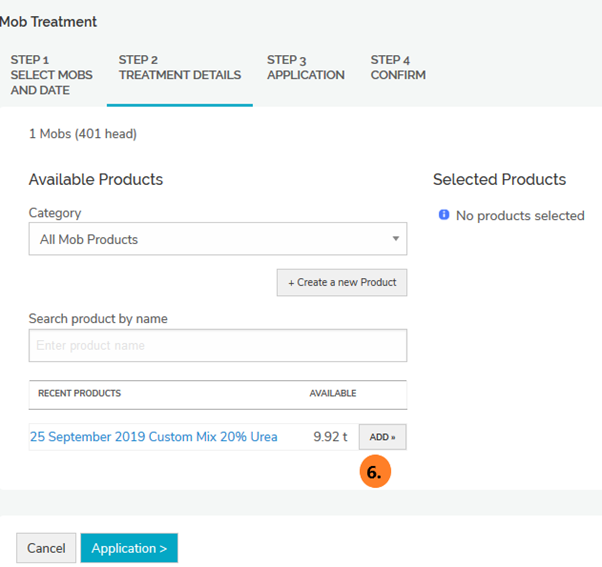This screenshot has height=567, width=602.
Task: Switch to Step 3 Application tab
Action: click(x=305, y=68)
